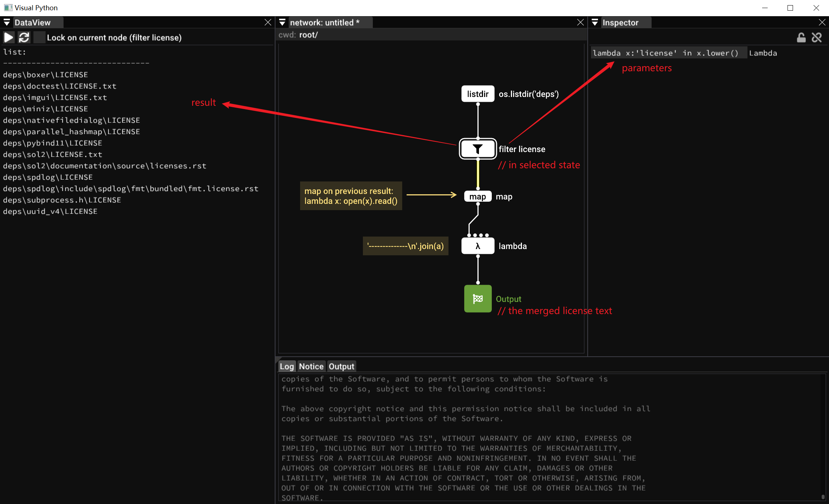
Task: Toggle the Inspector unlink icon
Action: click(817, 37)
